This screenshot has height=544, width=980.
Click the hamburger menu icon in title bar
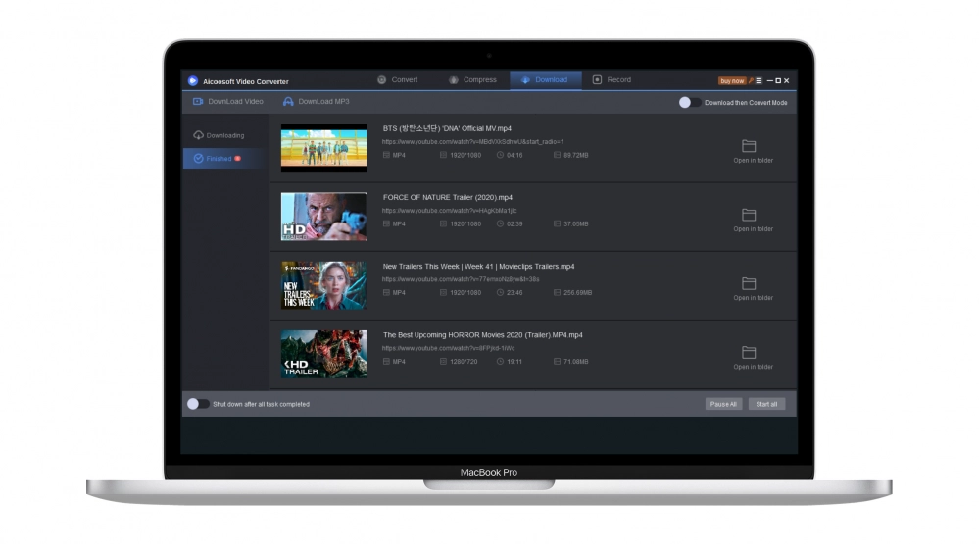[x=759, y=80]
